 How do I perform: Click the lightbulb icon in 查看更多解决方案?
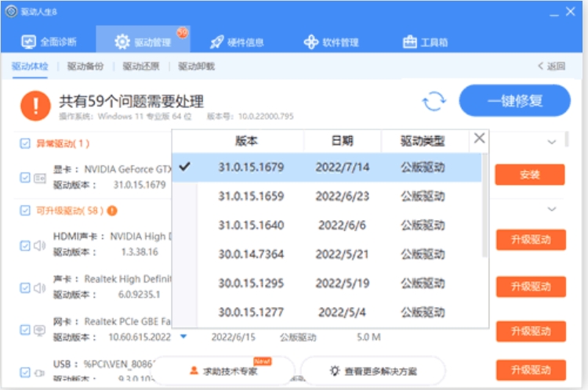[335, 371]
